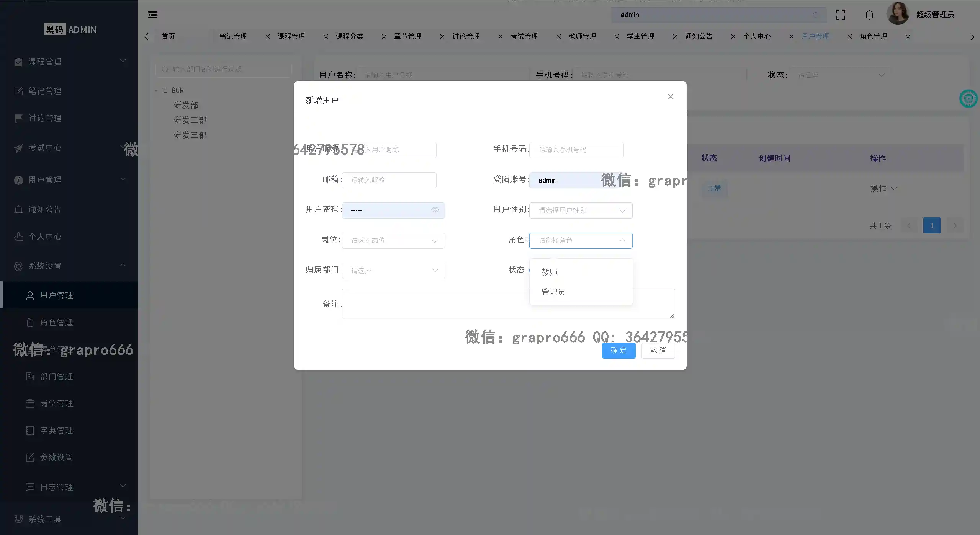This screenshot has height=535, width=980.
Task: Toggle fullscreen mode icon
Action: tap(840, 15)
